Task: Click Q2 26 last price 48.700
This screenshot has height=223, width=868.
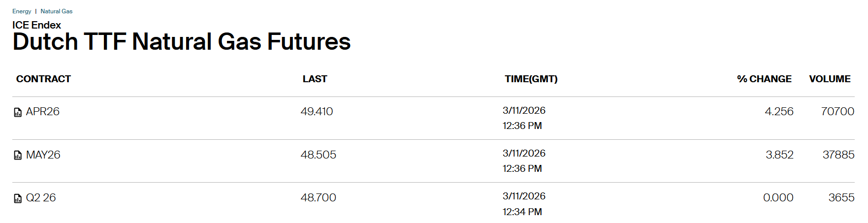Action: coord(318,198)
